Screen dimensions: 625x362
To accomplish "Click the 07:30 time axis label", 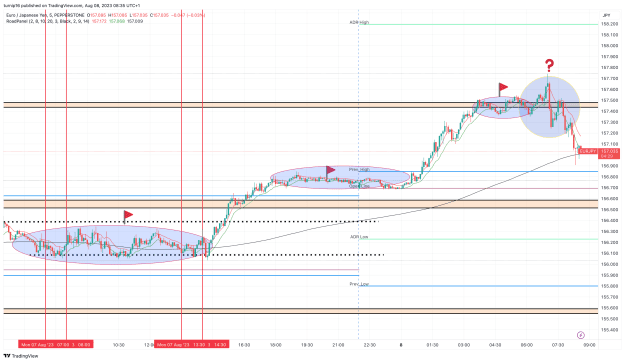I will click(558, 345).
